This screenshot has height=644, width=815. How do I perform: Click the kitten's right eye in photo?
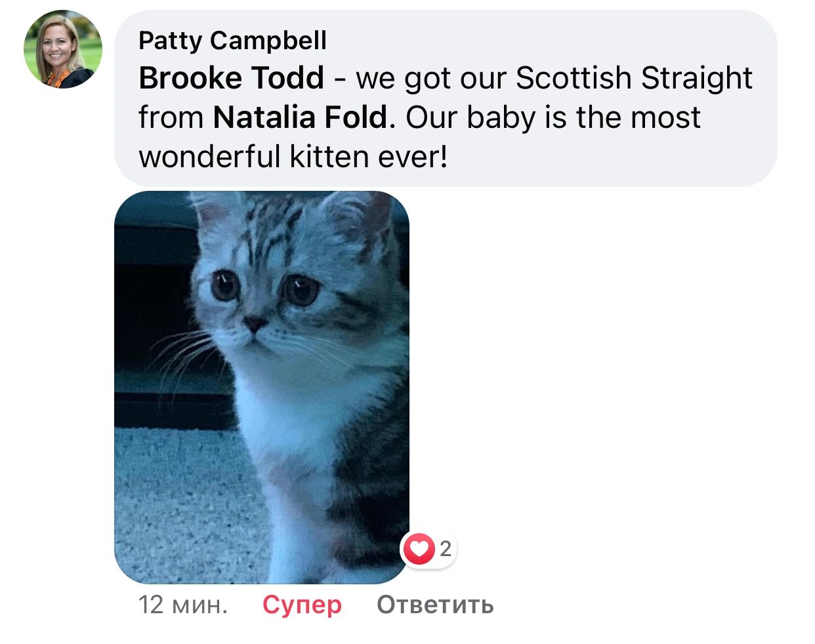click(x=301, y=289)
